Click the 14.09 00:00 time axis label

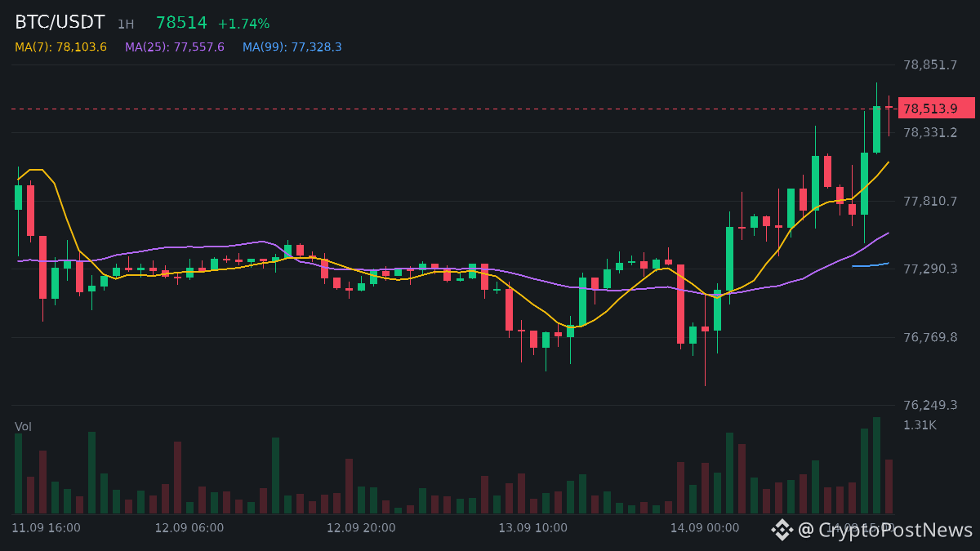point(705,528)
